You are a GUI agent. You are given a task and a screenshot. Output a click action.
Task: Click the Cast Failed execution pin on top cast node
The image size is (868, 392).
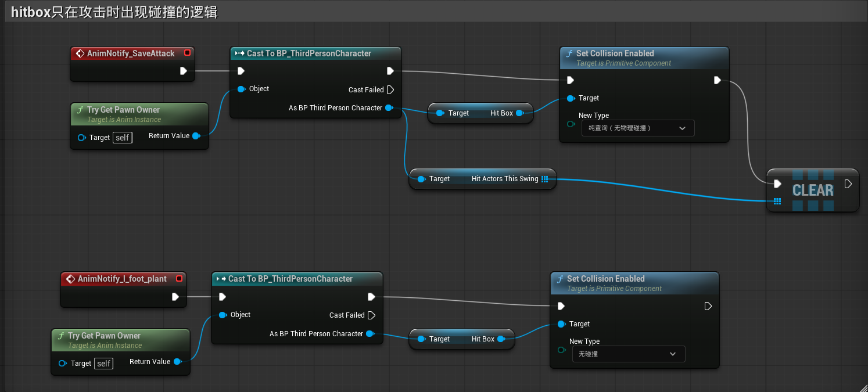pyautogui.click(x=390, y=89)
